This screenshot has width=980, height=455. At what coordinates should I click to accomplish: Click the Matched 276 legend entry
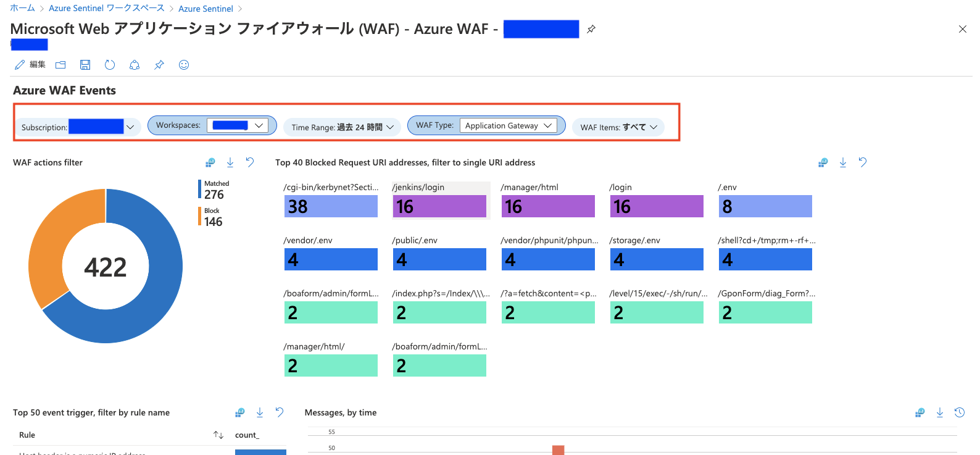point(214,190)
